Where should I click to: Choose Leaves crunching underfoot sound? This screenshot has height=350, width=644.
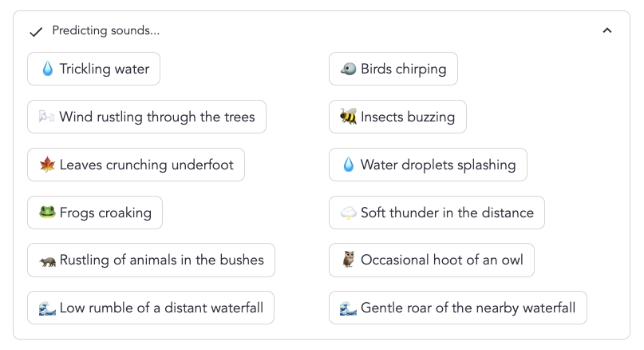click(x=136, y=165)
